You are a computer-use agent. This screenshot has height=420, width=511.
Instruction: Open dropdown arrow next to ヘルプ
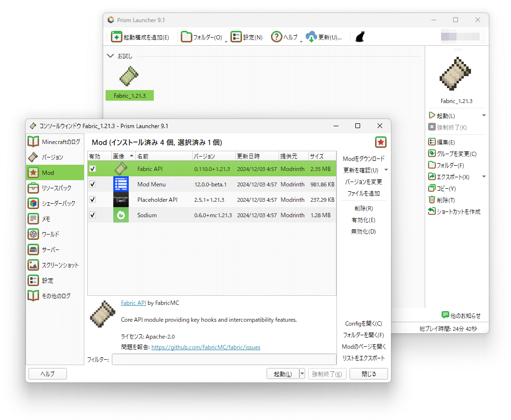click(301, 42)
